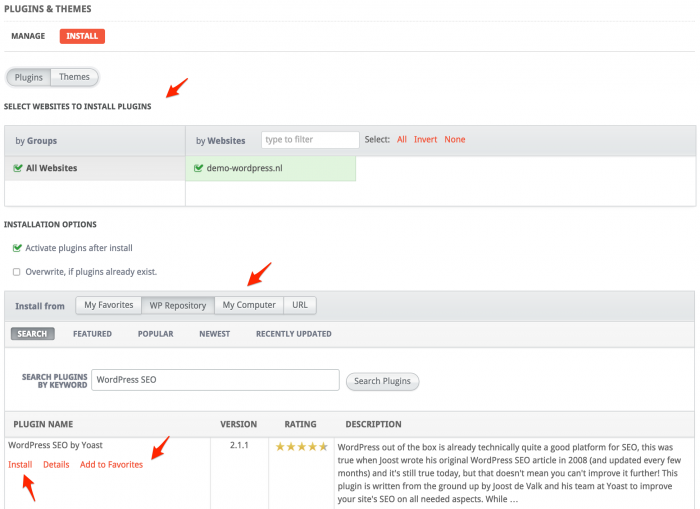
Task: Toggle the demo-wordpress.nl website checkbox
Action: pos(198,168)
